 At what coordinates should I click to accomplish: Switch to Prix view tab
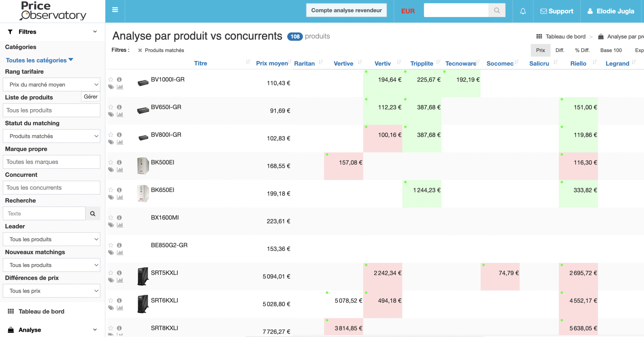(540, 50)
